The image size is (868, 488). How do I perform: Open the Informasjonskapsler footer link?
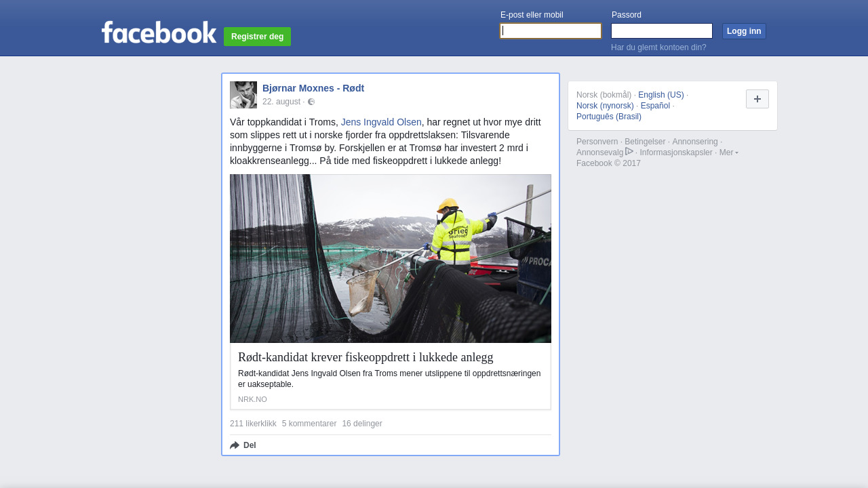pos(676,152)
